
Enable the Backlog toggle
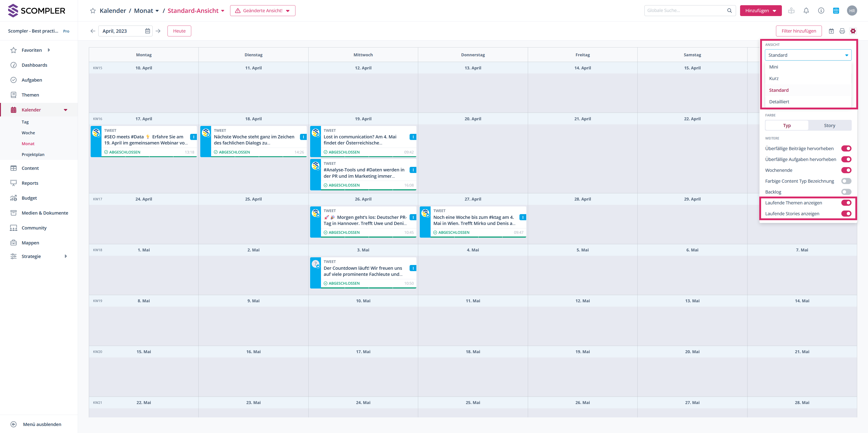[846, 192]
